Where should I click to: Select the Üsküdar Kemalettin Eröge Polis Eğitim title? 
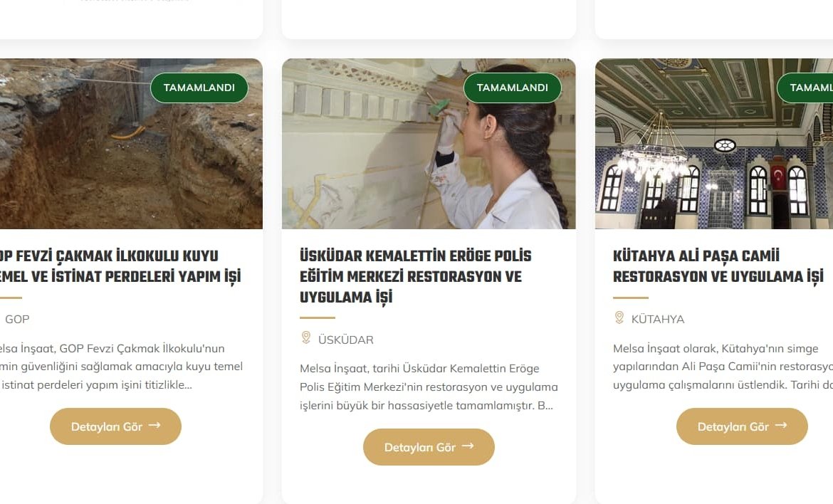click(416, 277)
